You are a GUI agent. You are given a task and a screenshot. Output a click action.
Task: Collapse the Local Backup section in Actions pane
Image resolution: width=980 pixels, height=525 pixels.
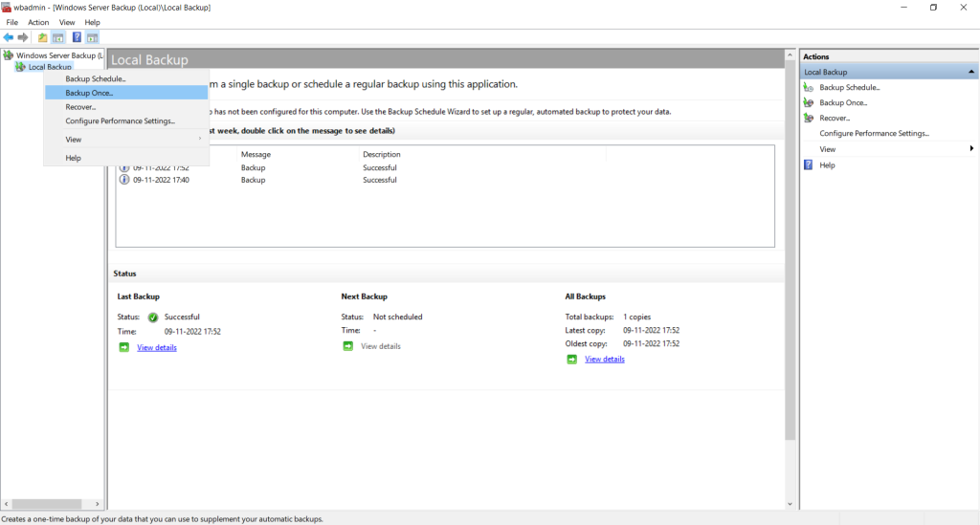[x=970, y=72]
